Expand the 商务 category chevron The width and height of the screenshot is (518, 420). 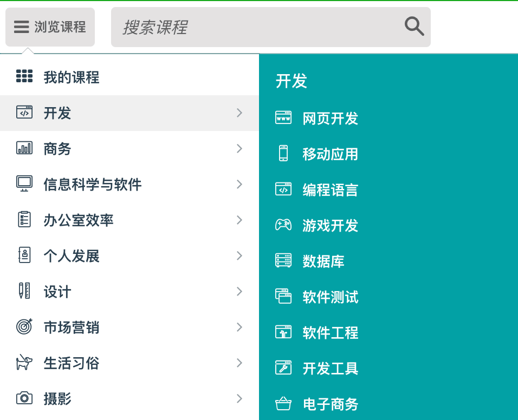pos(239,148)
